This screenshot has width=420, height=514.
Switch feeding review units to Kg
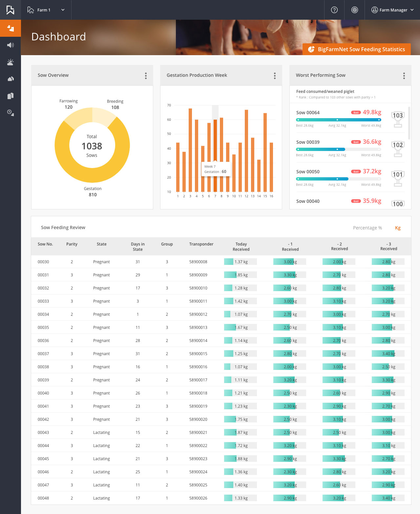pyautogui.click(x=398, y=227)
